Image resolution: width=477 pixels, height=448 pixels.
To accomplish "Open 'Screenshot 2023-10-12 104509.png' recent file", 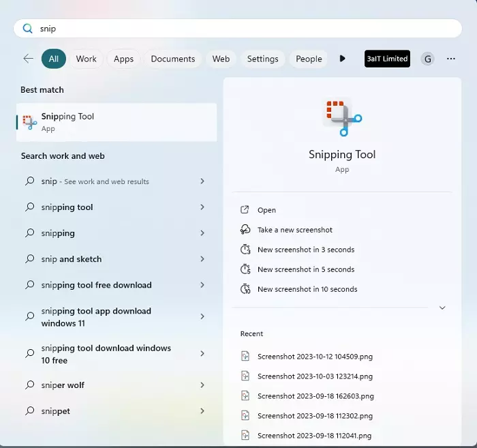I will click(315, 357).
